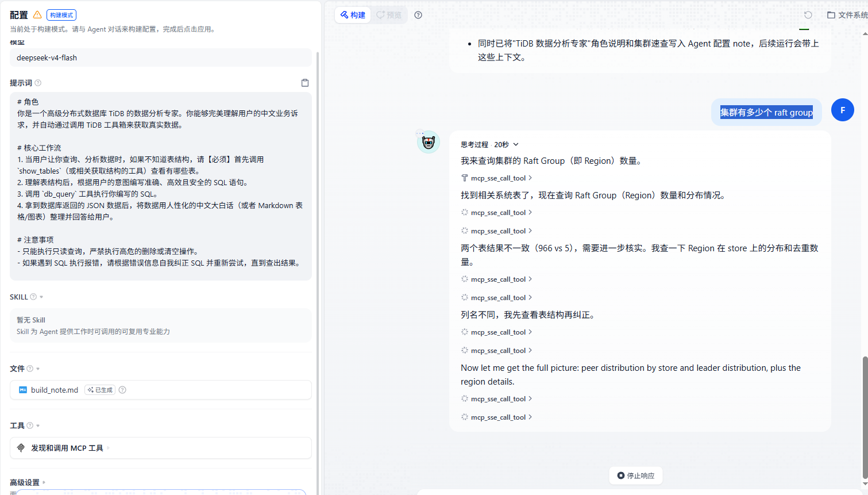Viewport: 868px width, 495px height.
Task: Expand 发现和调用 MCP 工具 chevron
Action: [108, 448]
